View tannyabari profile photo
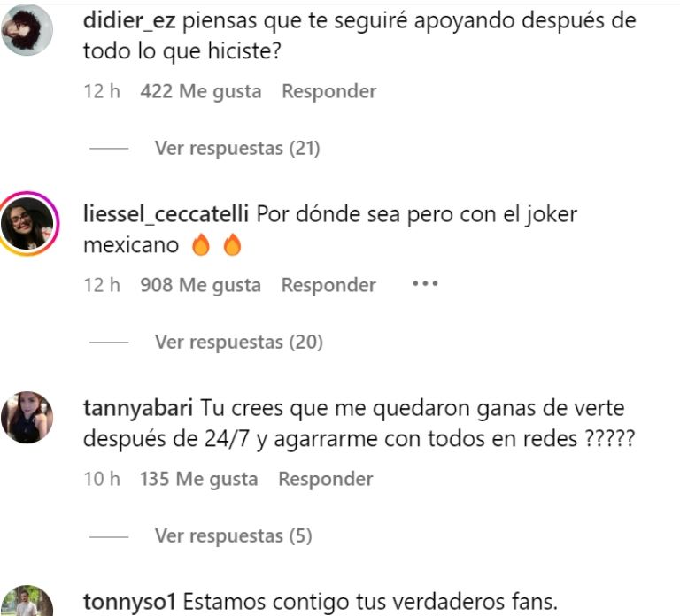This screenshot has height=616, width=680. [27, 418]
